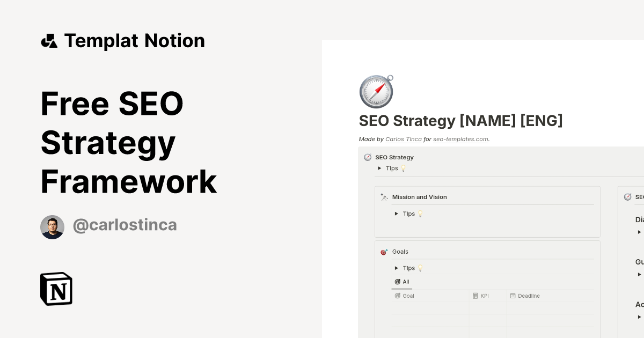The image size is (644, 338).
Task: Click the first empty Goal table cell
Action: point(429,307)
